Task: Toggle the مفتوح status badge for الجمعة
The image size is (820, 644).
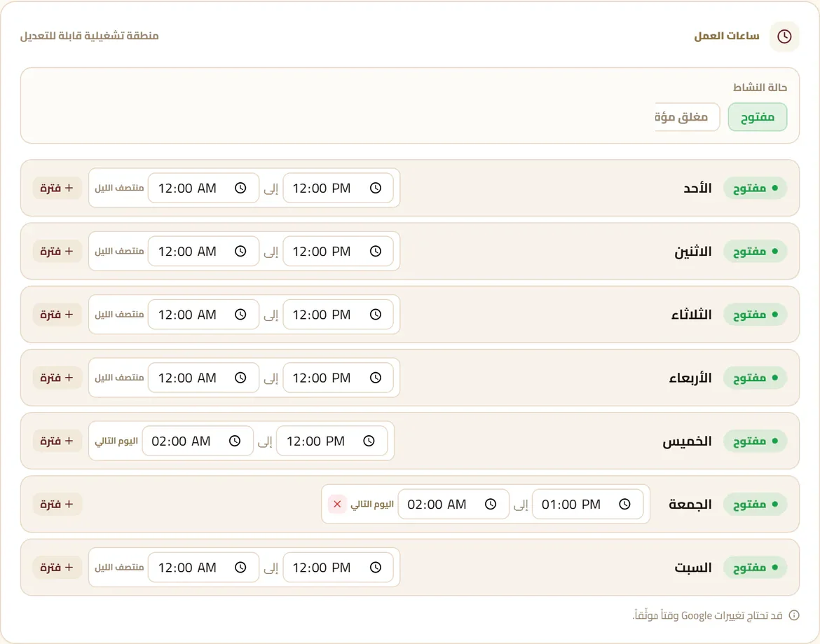Action: (x=755, y=505)
